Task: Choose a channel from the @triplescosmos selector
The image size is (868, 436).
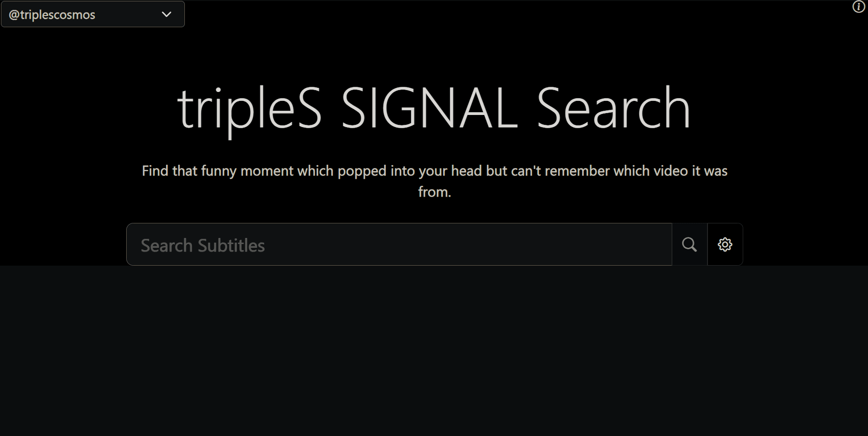Action: pos(93,14)
